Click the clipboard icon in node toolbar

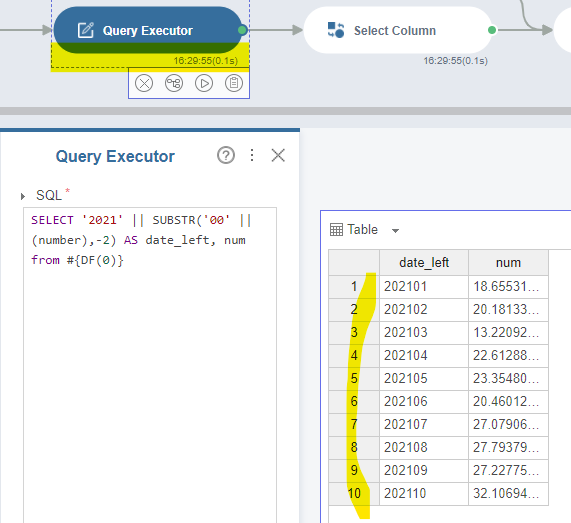point(234,83)
